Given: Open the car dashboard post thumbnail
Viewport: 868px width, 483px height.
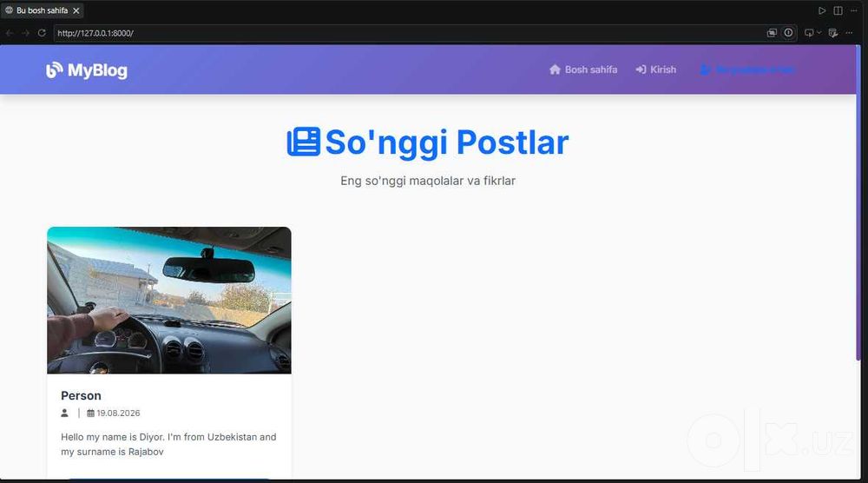Looking at the screenshot, I should (169, 301).
